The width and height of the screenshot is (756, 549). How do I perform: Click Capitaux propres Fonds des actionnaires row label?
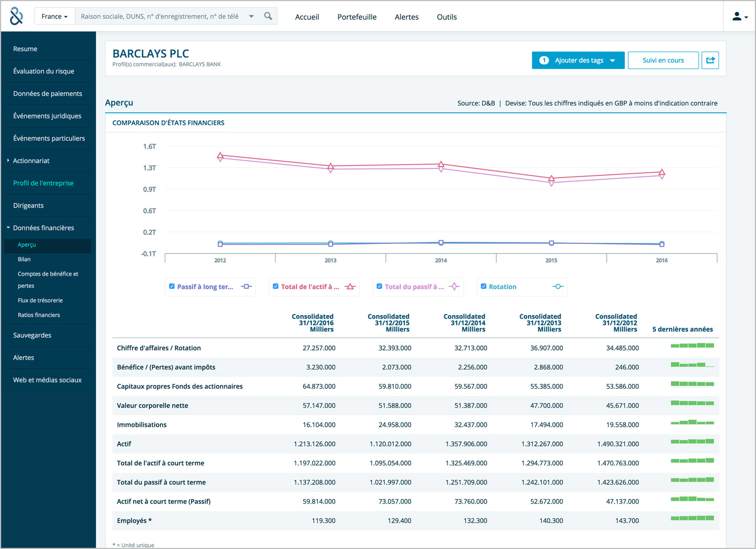(180, 387)
